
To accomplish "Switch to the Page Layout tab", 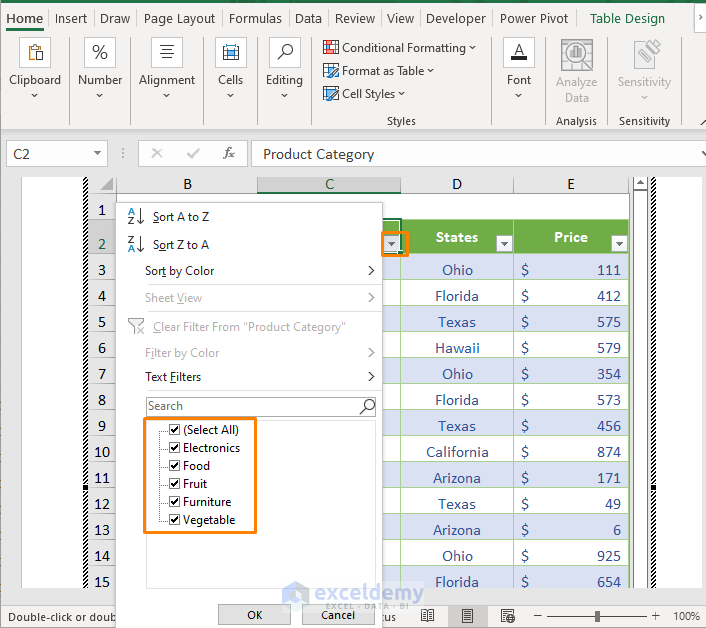I will click(179, 18).
